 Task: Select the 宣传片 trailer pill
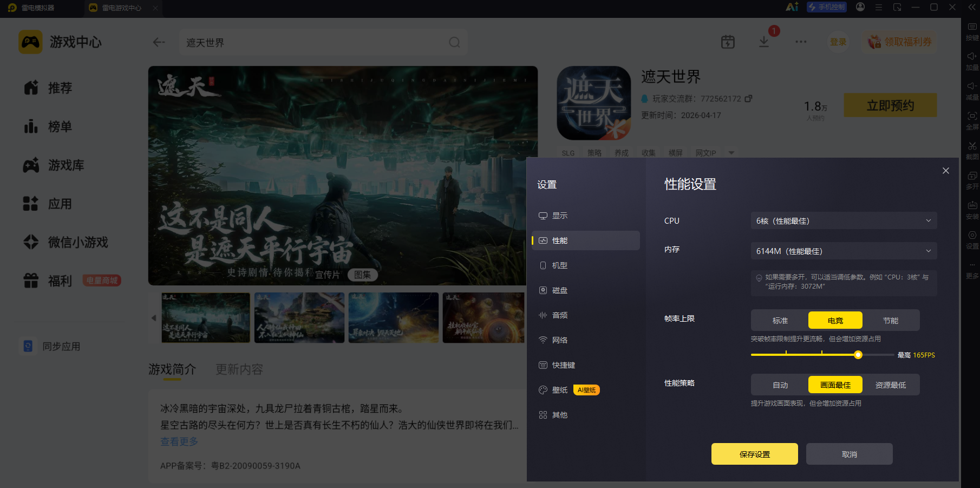coord(328,275)
